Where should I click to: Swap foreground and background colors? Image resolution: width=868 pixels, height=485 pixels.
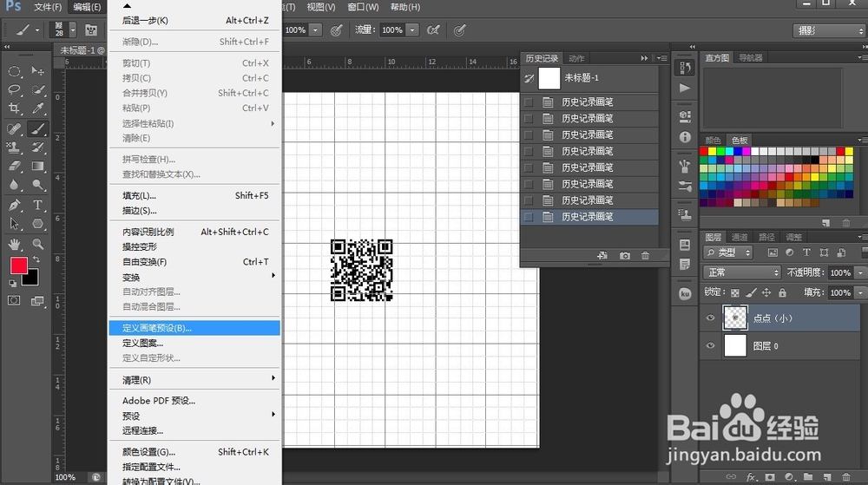click(36, 259)
